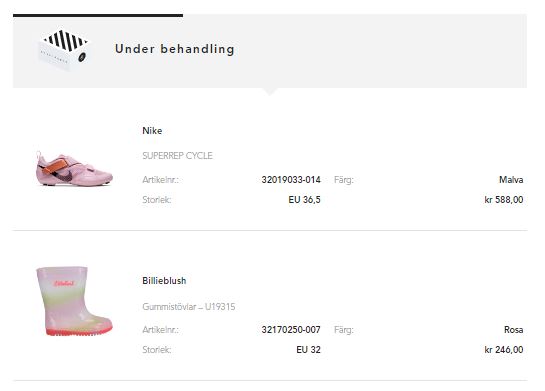545x391 pixels.
Task: Open the Gummistövlar – U19315 product title
Action: [x=189, y=307]
